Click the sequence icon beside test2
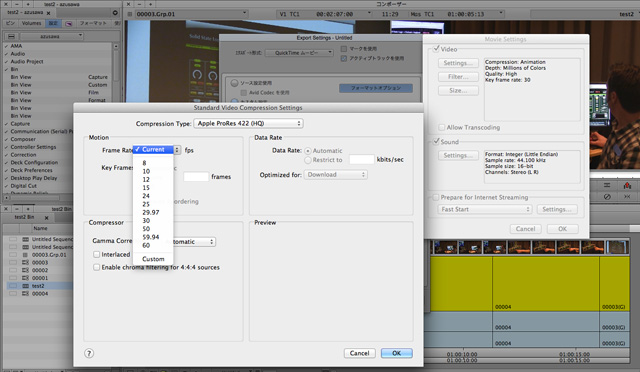The image size is (640, 372). 25,286
